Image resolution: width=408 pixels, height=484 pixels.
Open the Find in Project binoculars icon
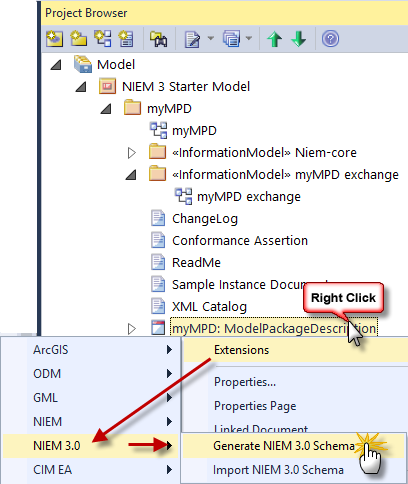[158, 39]
